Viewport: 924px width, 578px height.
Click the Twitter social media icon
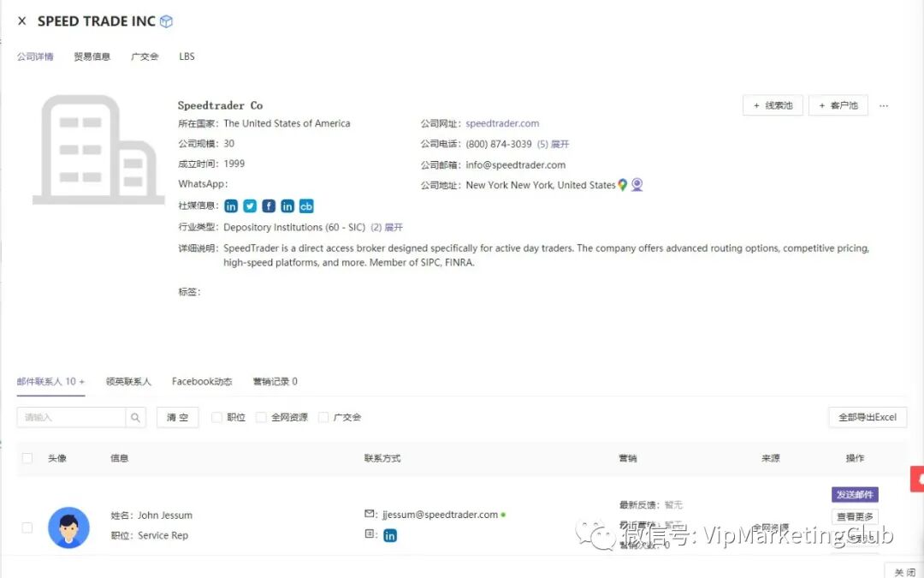pos(250,206)
